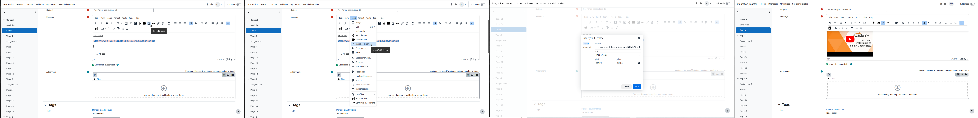This screenshot has height=118, width=980.
Task: Toggle the more toolbar items button in Embed-iframe-tooltip pane
Action: click(x=228, y=23)
